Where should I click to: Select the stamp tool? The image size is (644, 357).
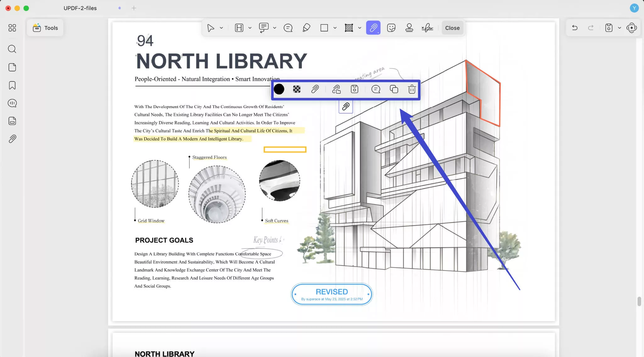(409, 28)
